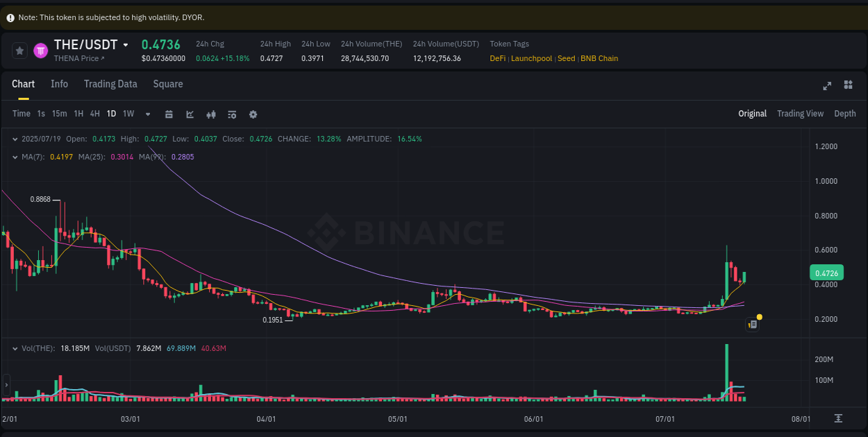
Task: Open the calendar date range picker
Action: coord(169,114)
